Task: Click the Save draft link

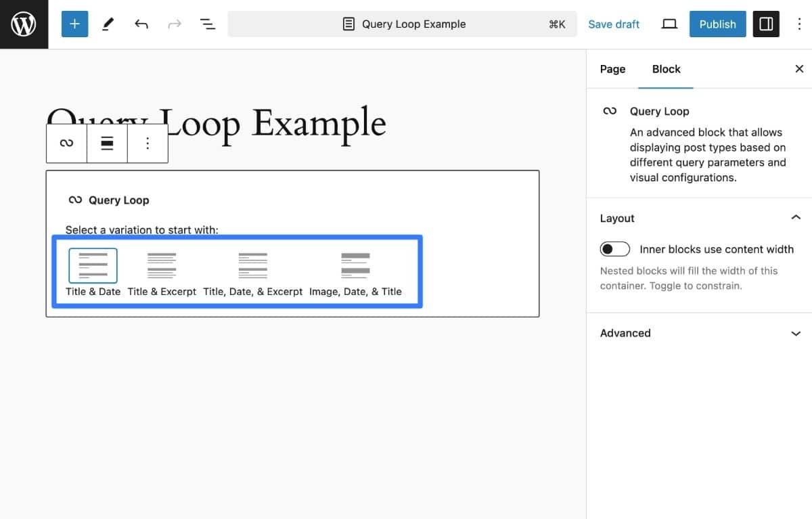Action: tap(613, 24)
